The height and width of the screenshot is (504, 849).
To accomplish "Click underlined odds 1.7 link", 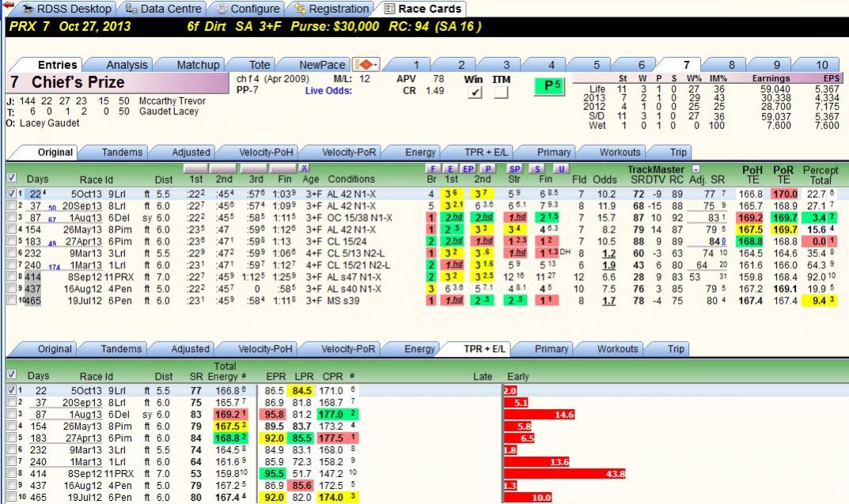I will click(608, 301).
